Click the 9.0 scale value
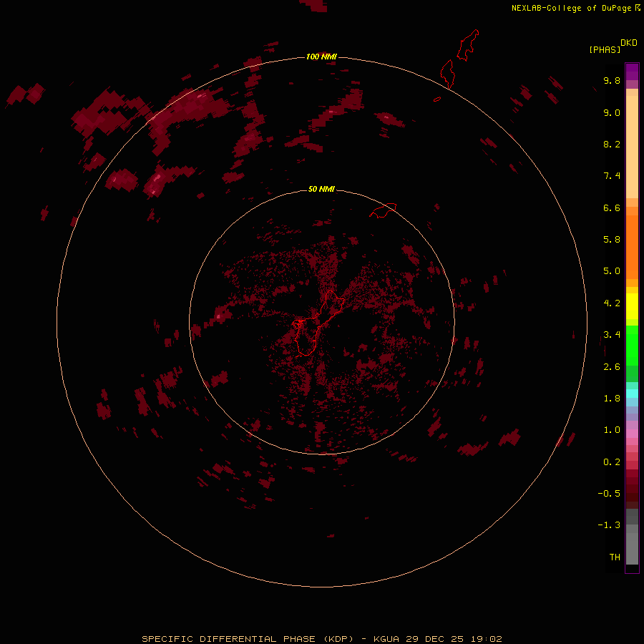This screenshot has width=644, height=644. [612, 112]
